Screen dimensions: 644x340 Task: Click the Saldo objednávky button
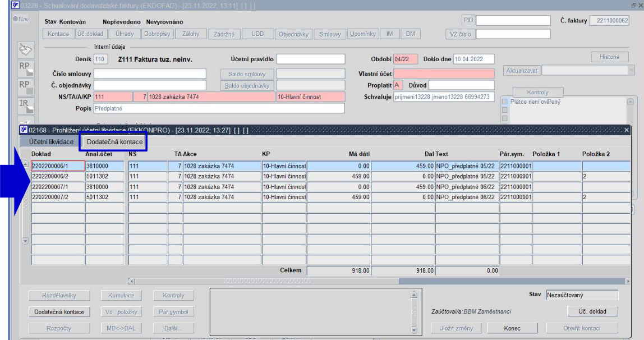pyautogui.click(x=247, y=85)
